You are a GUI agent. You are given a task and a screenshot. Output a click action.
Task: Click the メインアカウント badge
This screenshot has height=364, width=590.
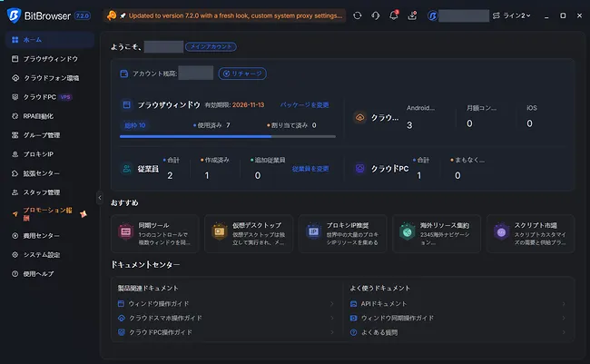point(211,46)
